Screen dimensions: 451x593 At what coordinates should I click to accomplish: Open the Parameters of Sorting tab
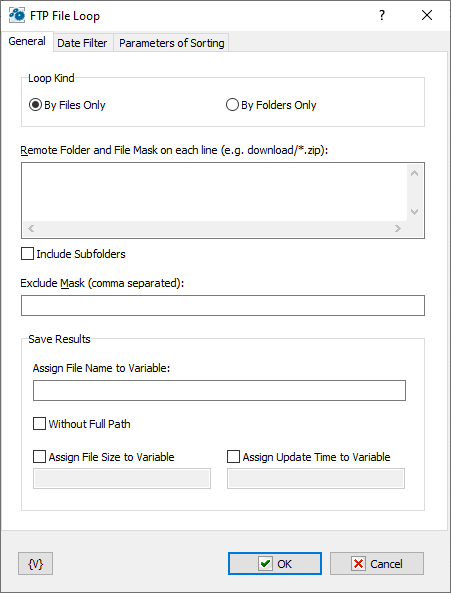click(172, 43)
